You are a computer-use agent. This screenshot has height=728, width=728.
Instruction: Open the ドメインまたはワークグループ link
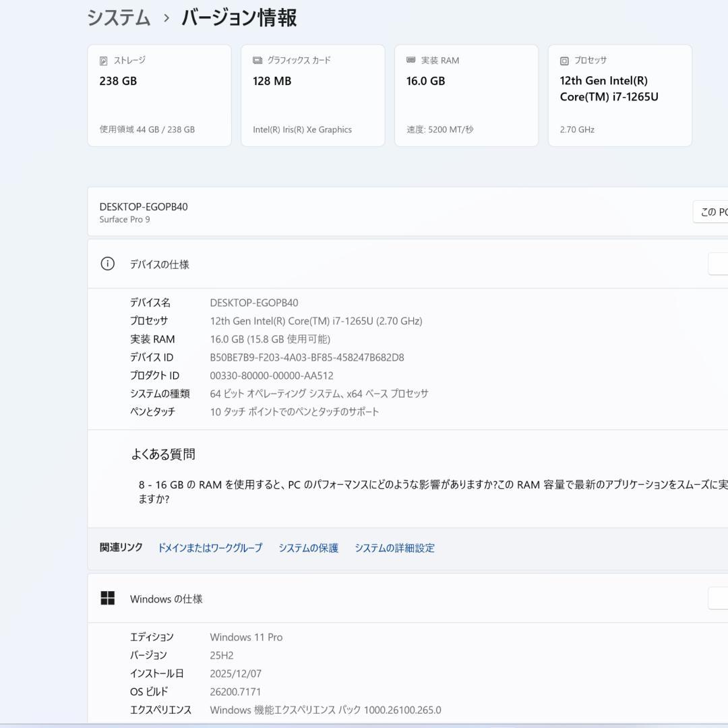(x=210, y=548)
